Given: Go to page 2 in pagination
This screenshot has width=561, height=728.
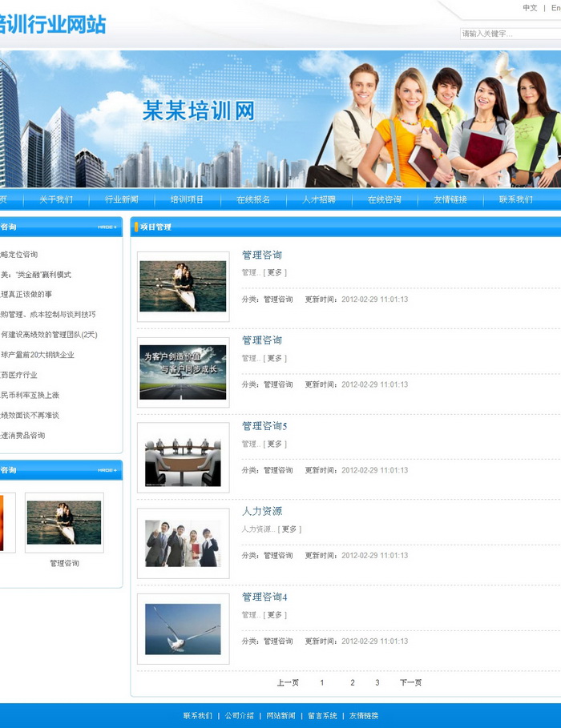Looking at the screenshot, I should pos(353,682).
